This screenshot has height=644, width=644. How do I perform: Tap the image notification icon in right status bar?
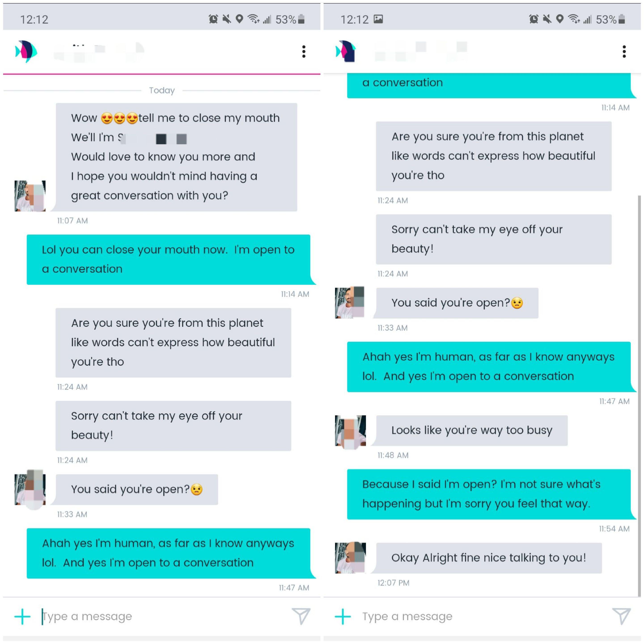pos(378,19)
